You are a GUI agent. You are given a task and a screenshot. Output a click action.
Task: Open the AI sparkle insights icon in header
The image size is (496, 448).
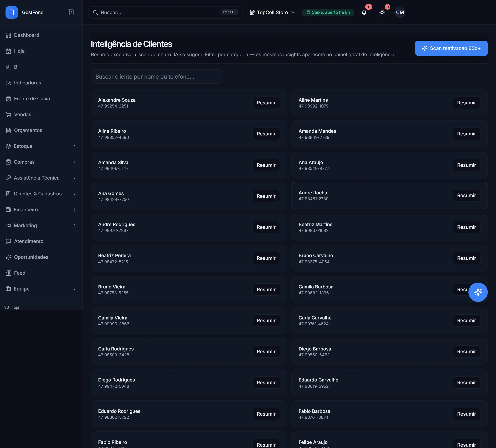382,12
